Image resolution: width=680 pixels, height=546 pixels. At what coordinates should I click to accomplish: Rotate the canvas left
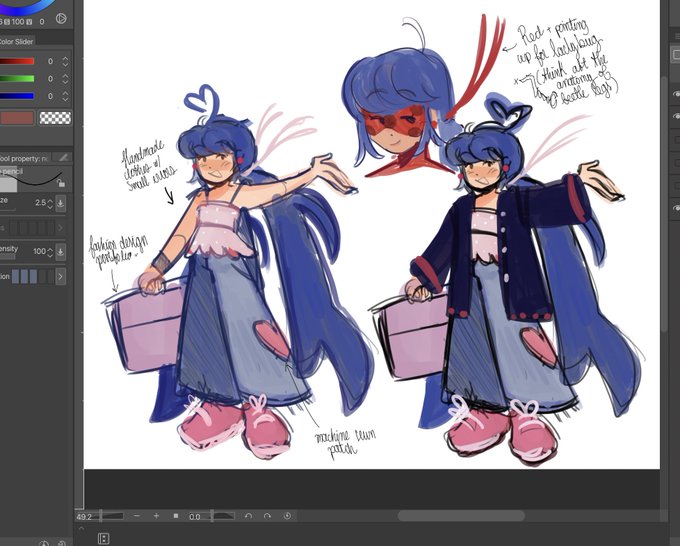tap(248, 516)
